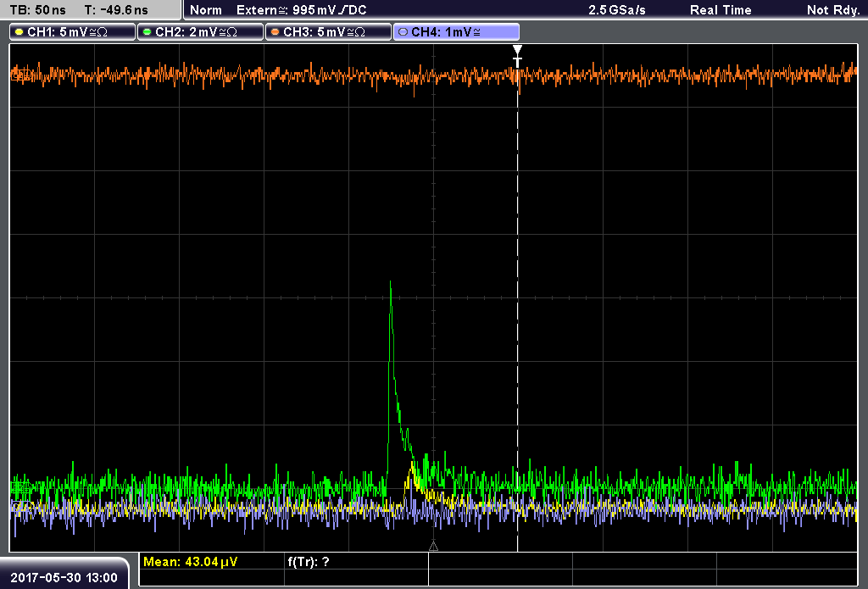Click the orange CH3 ground level marker
This screenshot has height=589, width=868.
pos(20,74)
